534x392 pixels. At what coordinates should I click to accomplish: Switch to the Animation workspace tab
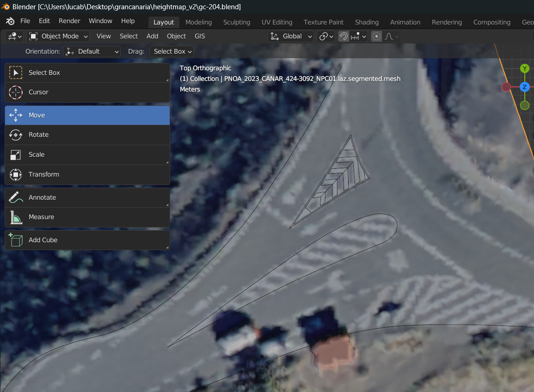[x=405, y=22]
